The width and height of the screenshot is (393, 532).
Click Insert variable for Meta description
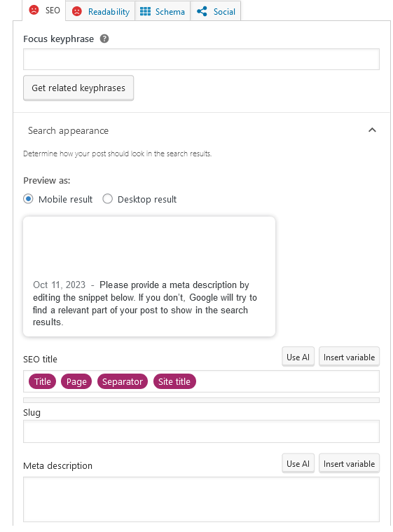[x=350, y=464]
